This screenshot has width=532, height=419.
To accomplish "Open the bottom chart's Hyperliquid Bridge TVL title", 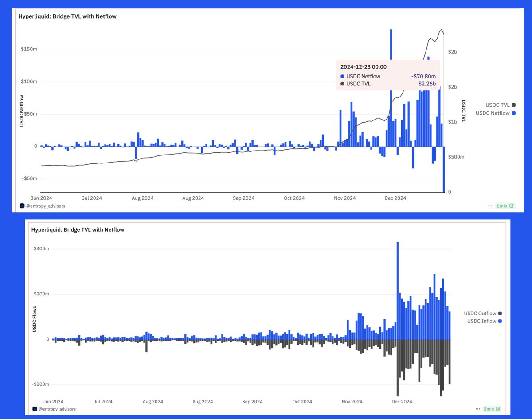I will point(78,230).
